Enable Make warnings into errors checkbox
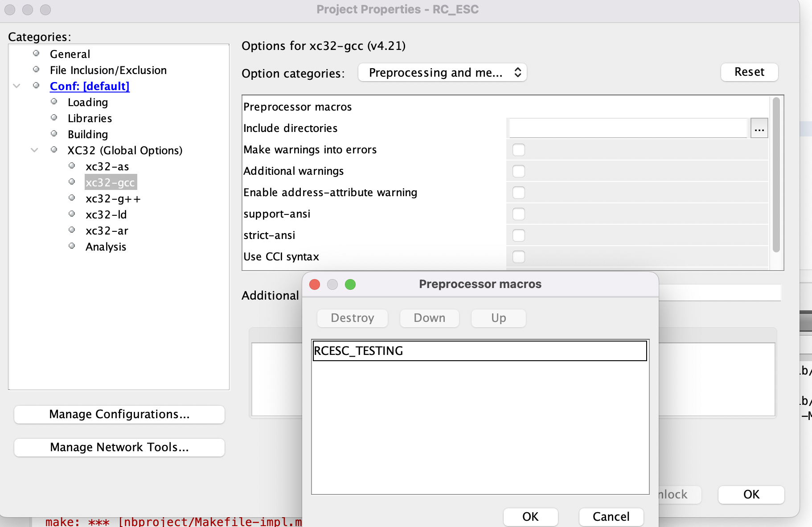 pos(518,150)
